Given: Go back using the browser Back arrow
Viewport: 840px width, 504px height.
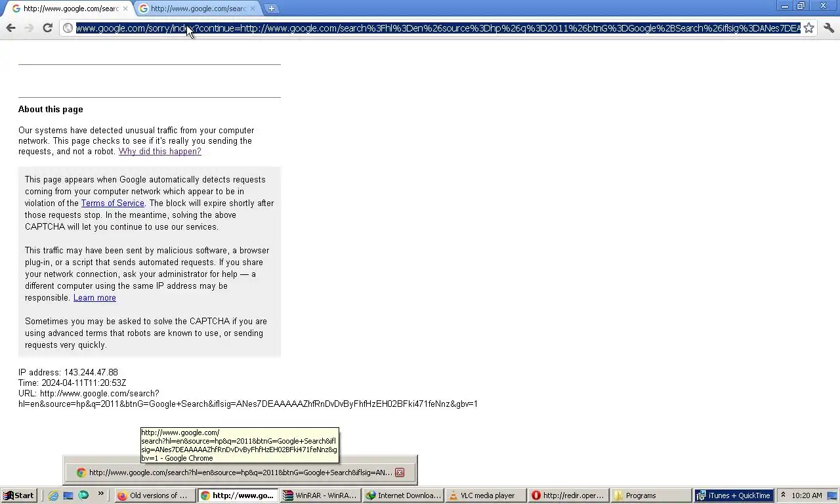Looking at the screenshot, I should [10, 28].
